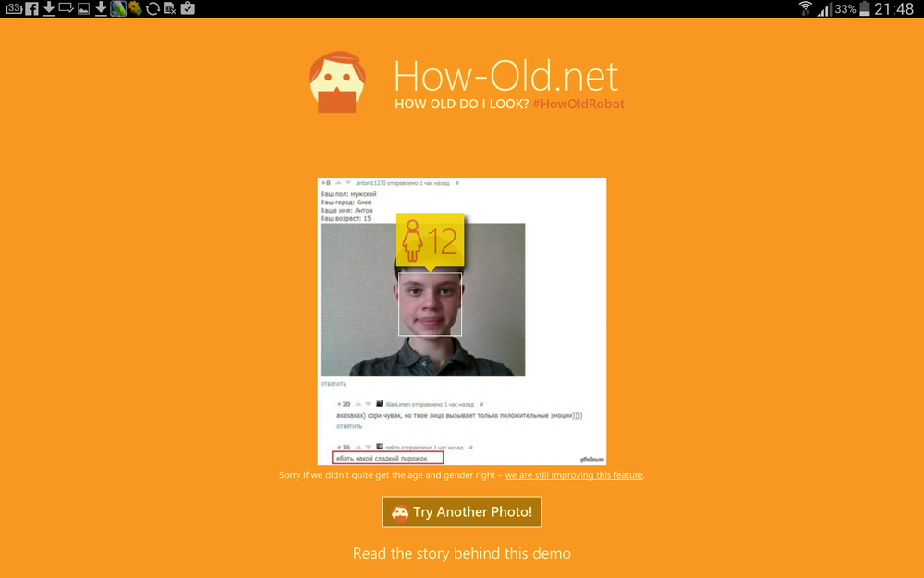Click the #HowOldRobot hashtag text
Viewport: 924px width, 578px height.
578,104
